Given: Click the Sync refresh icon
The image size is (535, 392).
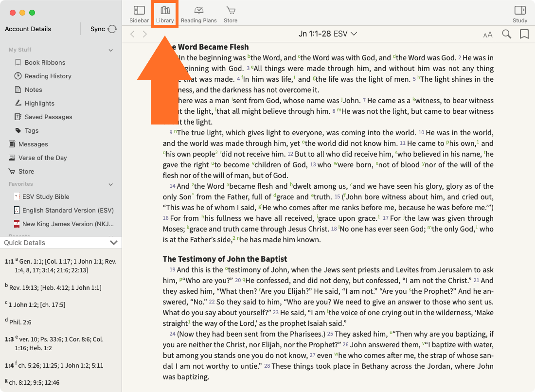Looking at the screenshot, I should [112, 29].
